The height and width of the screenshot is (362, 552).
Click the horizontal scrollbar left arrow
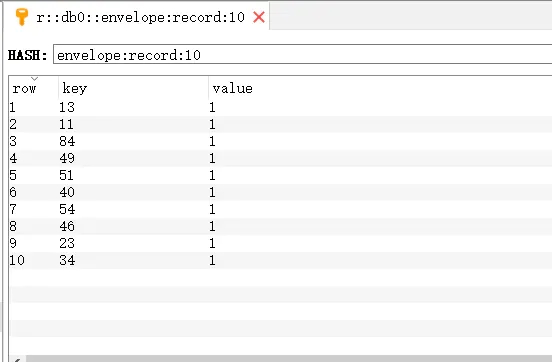tap(17, 359)
